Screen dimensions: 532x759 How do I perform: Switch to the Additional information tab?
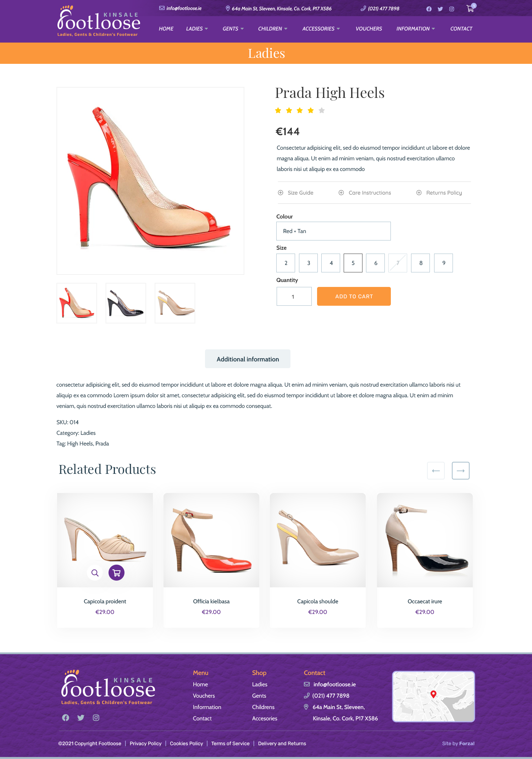(x=248, y=359)
